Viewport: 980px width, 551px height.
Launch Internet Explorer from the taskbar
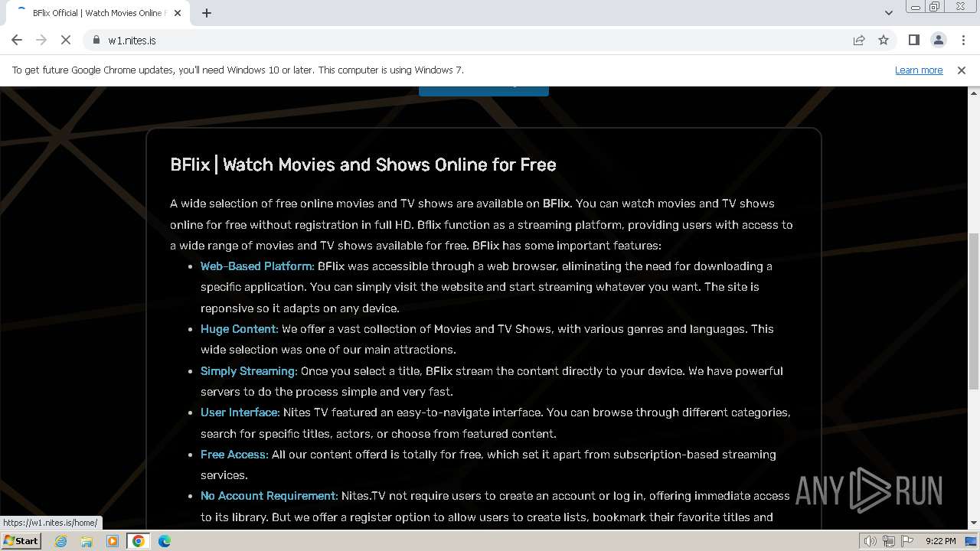pos(60,541)
